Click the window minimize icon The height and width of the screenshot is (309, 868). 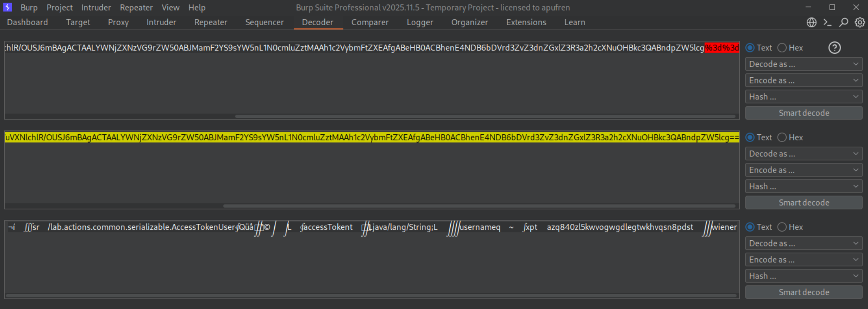pos(808,7)
